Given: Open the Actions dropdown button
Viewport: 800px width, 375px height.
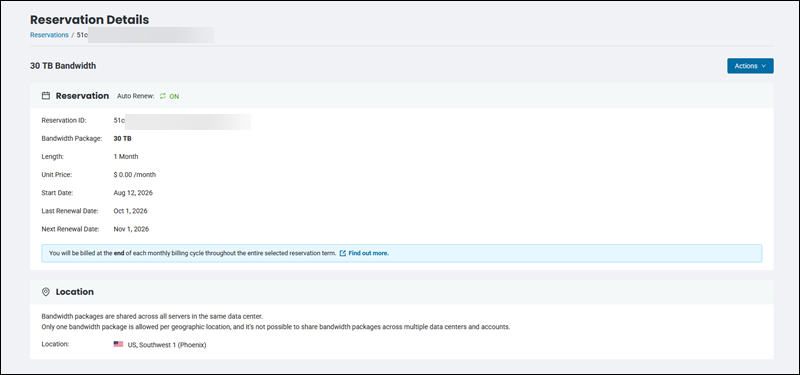Looking at the screenshot, I should pos(750,66).
